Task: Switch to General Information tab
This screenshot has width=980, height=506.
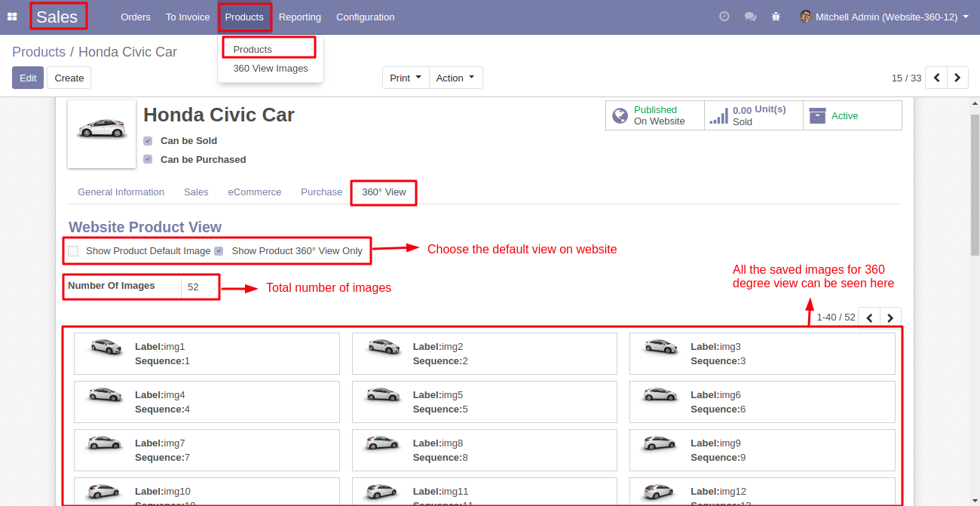Action: tap(121, 192)
